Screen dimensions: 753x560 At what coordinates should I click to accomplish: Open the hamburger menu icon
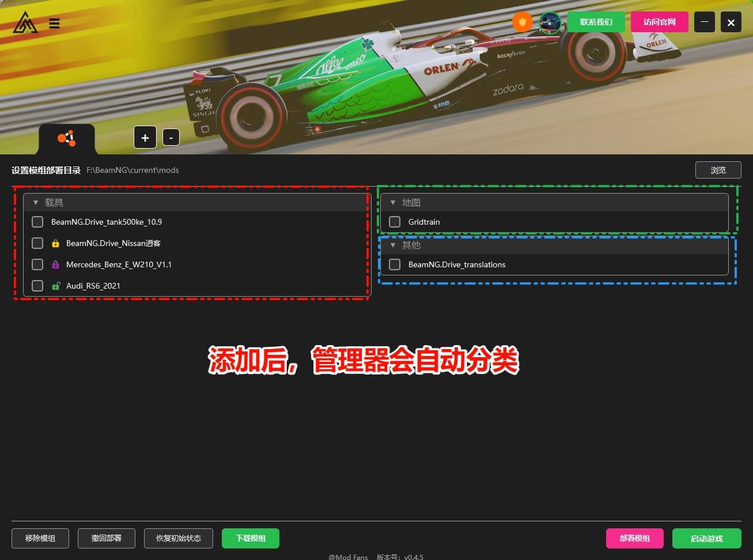[x=54, y=24]
